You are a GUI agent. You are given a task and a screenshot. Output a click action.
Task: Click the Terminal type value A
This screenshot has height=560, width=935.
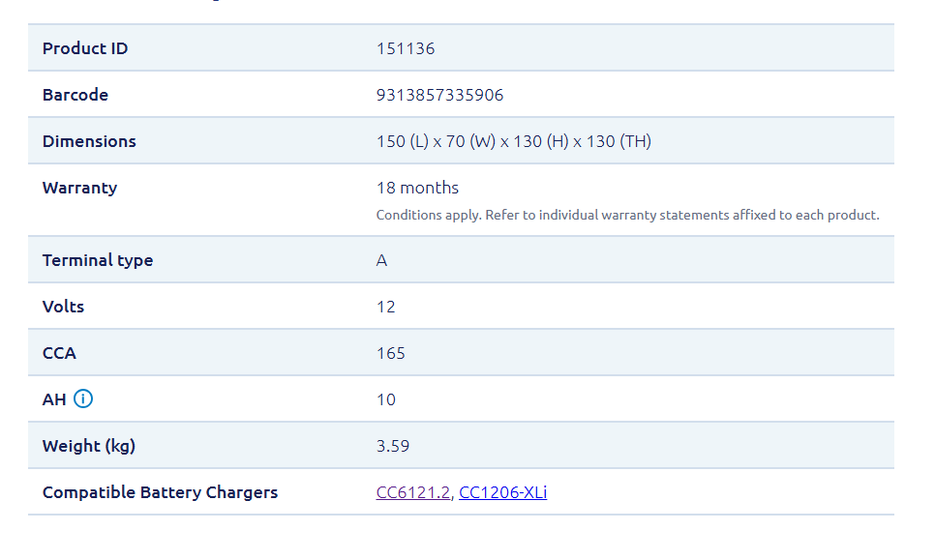click(x=381, y=260)
